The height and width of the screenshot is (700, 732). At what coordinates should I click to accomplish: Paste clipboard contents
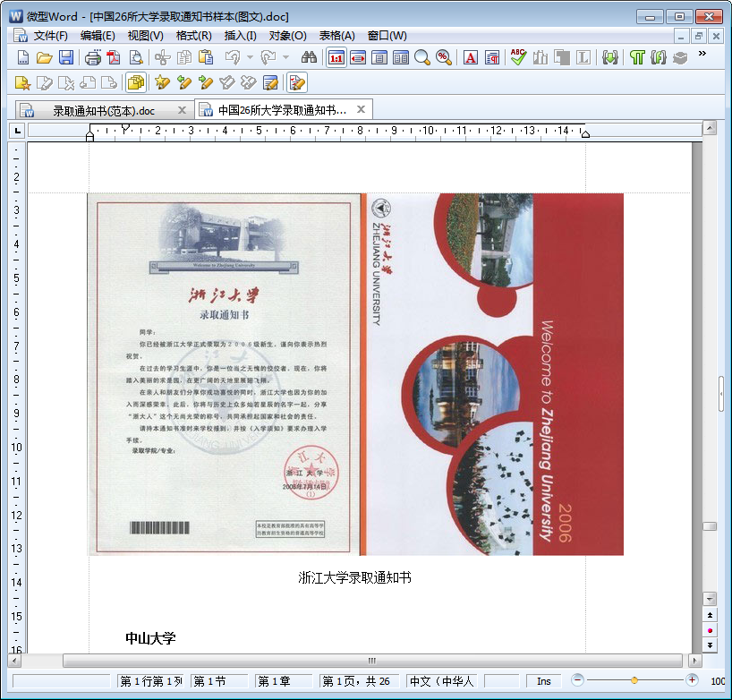point(206,57)
